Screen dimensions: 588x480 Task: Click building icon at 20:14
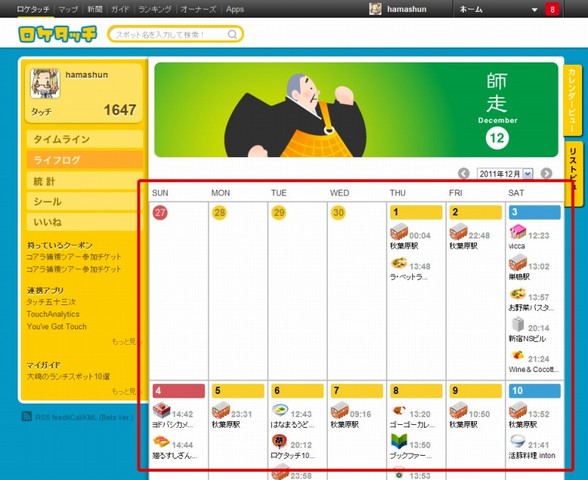point(518,324)
